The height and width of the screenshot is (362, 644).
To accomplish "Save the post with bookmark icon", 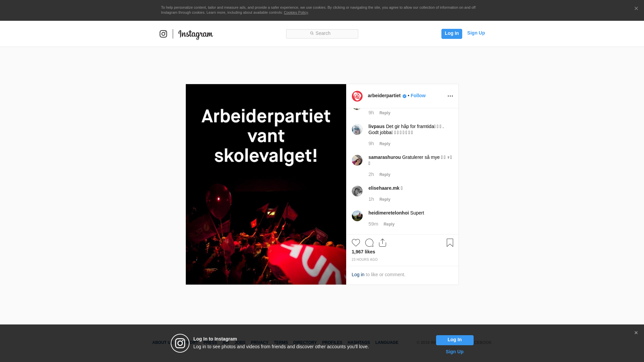I will (450, 243).
